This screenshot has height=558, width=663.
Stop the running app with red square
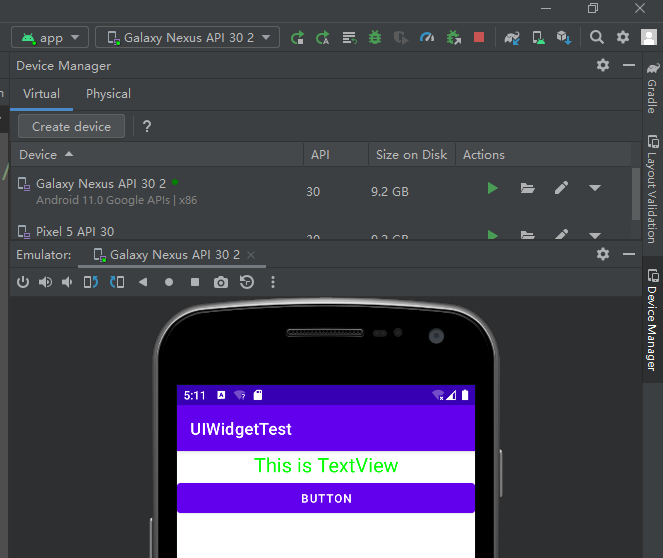coord(479,37)
